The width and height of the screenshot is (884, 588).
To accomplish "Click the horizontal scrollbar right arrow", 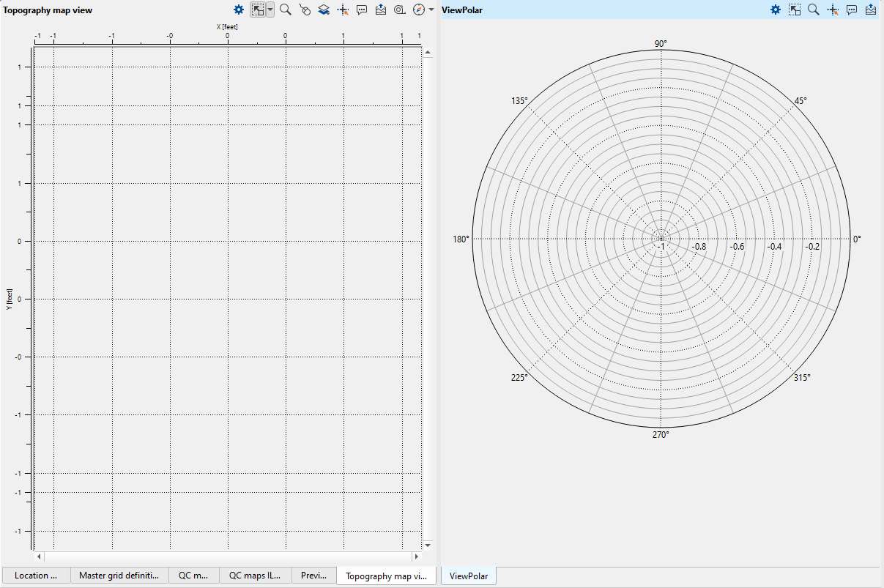I will [415, 557].
